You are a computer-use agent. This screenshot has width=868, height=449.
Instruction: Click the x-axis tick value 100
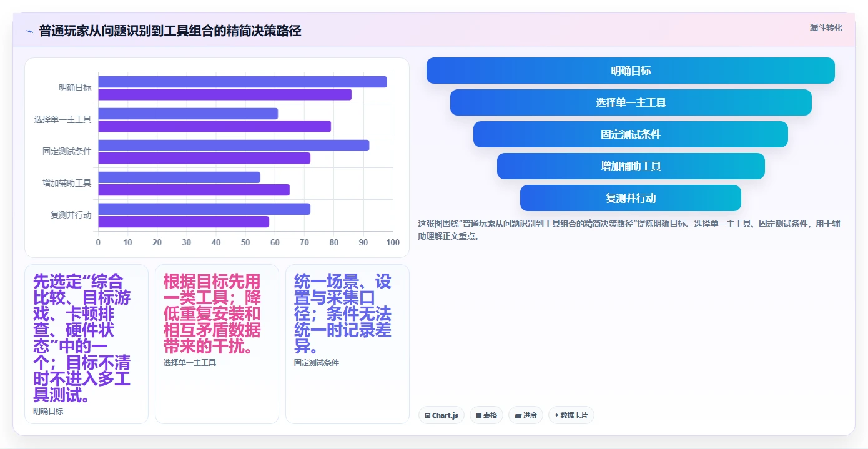(x=393, y=243)
